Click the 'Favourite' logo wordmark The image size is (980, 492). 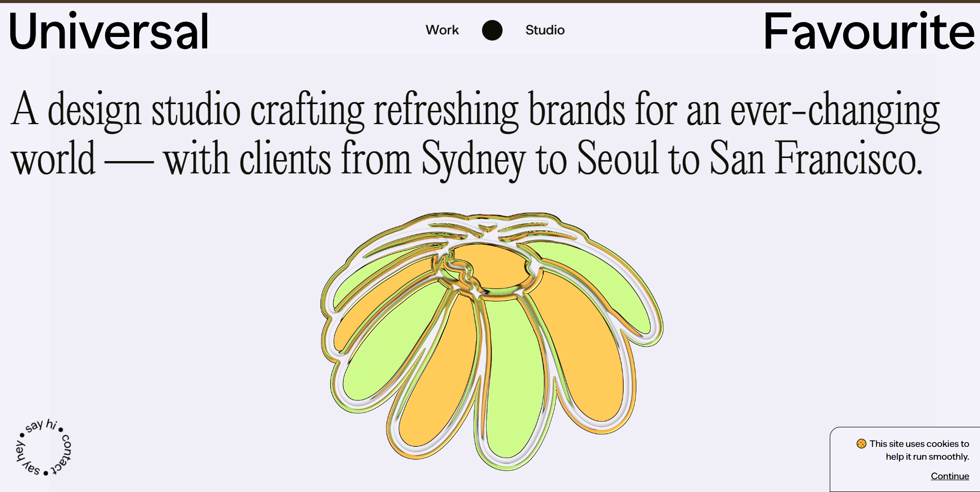click(868, 32)
